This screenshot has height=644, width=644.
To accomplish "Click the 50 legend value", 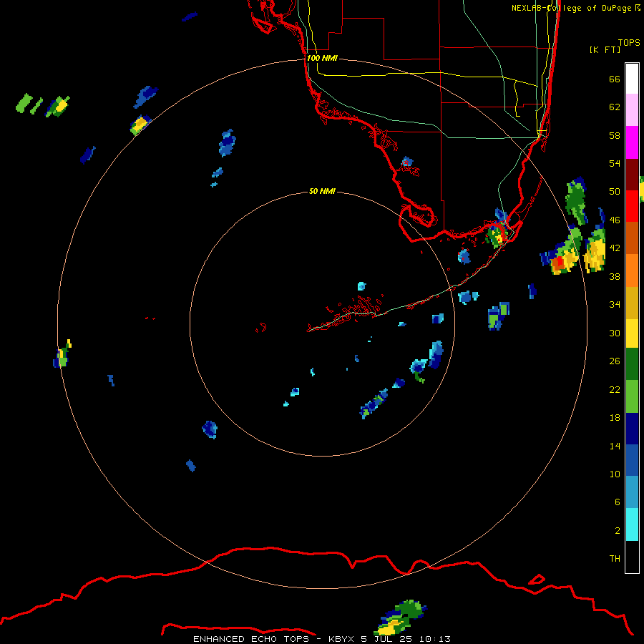I will (615, 191).
